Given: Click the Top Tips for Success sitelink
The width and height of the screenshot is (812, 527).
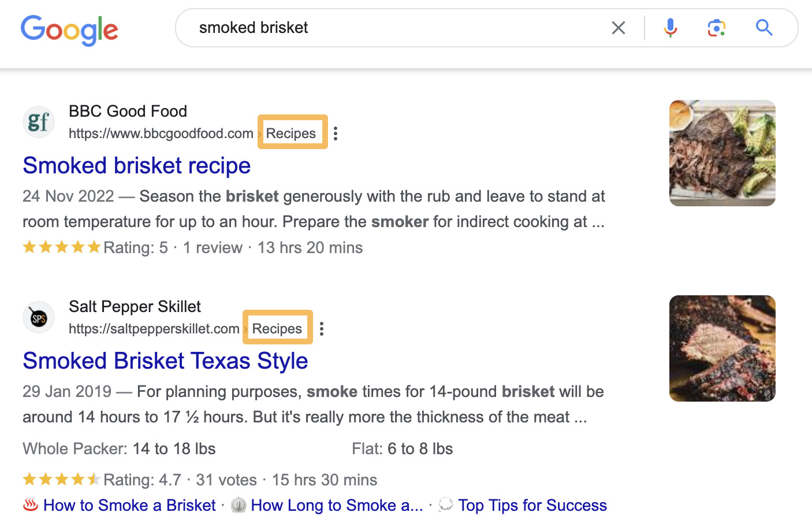Looking at the screenshot, I should click(x=532, y=505).
